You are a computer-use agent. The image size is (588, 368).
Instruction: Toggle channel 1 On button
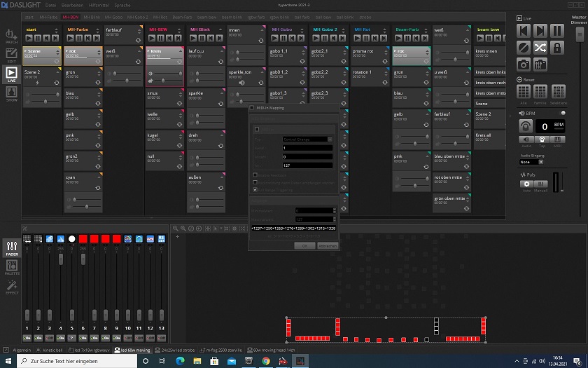(x=27, y=338)
